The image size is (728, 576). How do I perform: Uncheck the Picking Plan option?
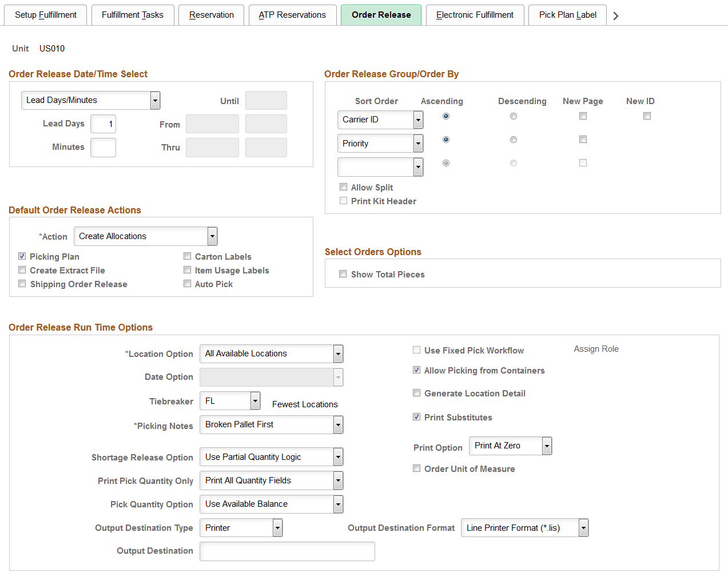[22, 256]
